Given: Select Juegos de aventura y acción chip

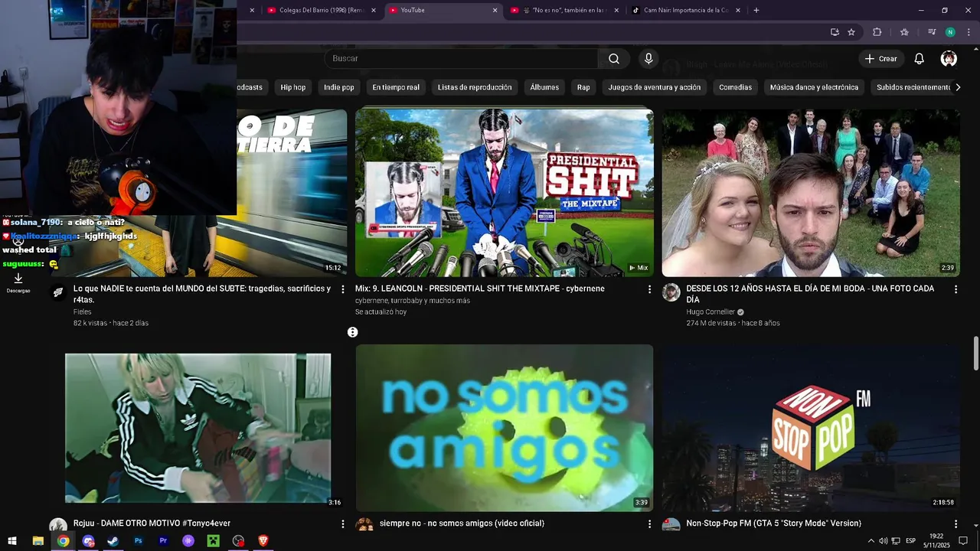Looking at the screenshot, I should point(654,87).
